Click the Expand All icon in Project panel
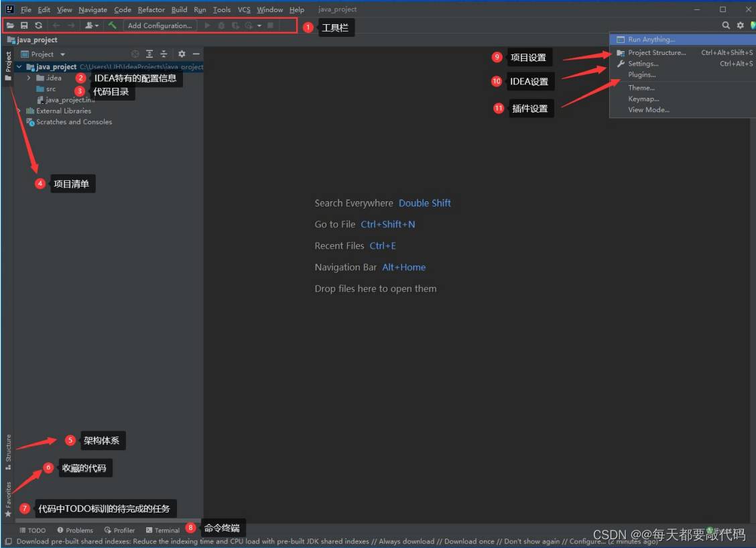Screen dimensions: 756x548 (149, 54)
